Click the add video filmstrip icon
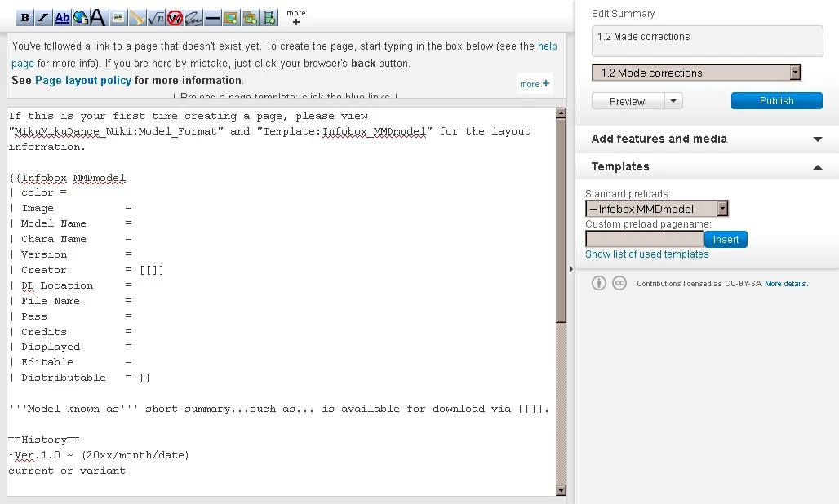This screenshot has width=839, height=504. [269, 17]
